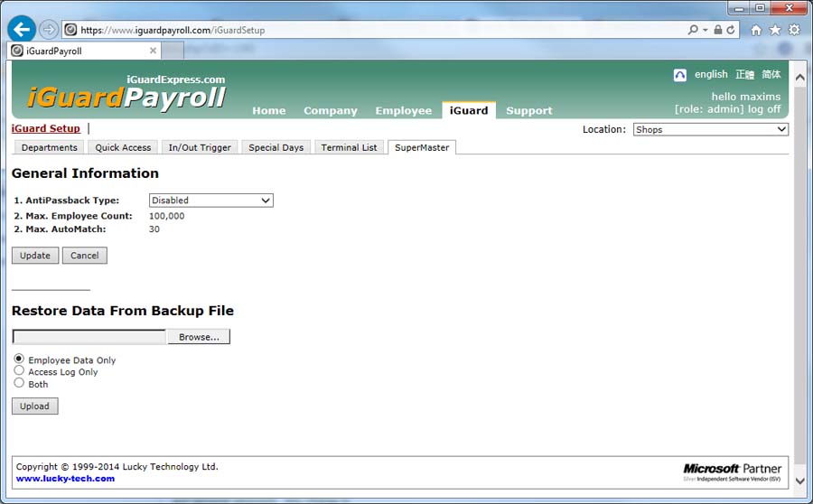Expand address bar search dropdown arrow
Viewport: 813px width, 504px height.
pyautogui.click(x=706, y=30)
